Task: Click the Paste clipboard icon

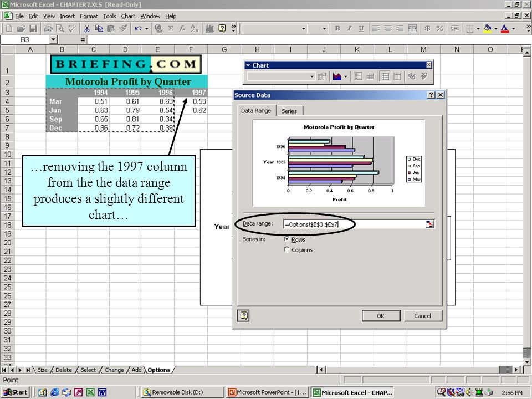Action: 111,28
